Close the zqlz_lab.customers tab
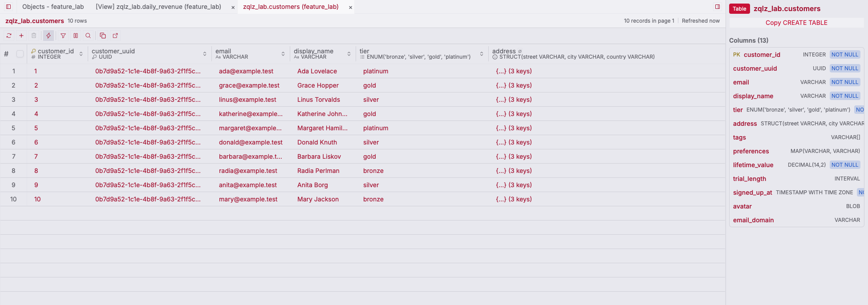 pos(351,7)
